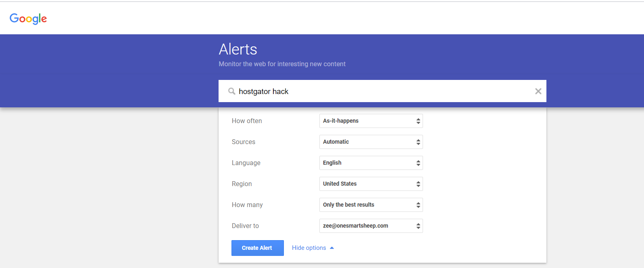This screenshot has height=268, width=644.
Task: Focus the search field containing hostgator hack
Action: coord(383,91)
